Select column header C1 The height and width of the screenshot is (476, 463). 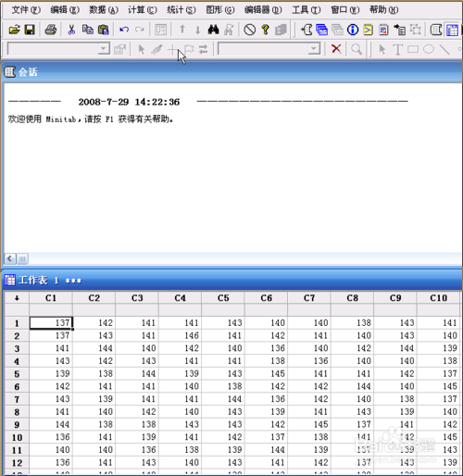click(51, 298)
